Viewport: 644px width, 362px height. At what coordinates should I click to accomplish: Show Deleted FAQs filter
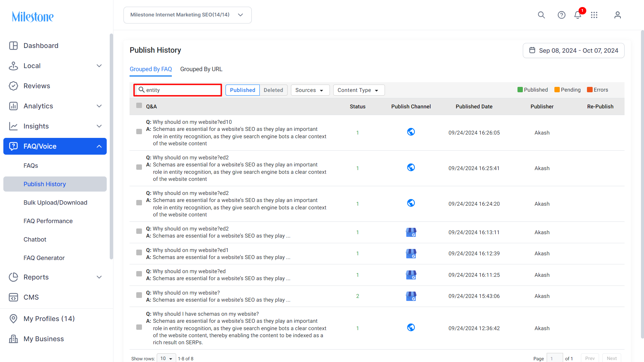[274, 90]
